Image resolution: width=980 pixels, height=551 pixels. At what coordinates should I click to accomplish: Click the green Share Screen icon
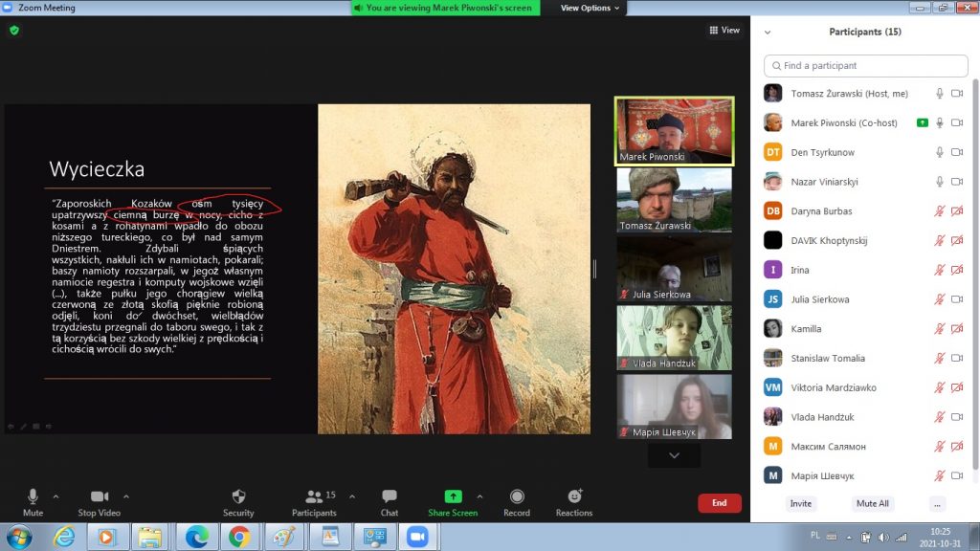click(453, 497)
